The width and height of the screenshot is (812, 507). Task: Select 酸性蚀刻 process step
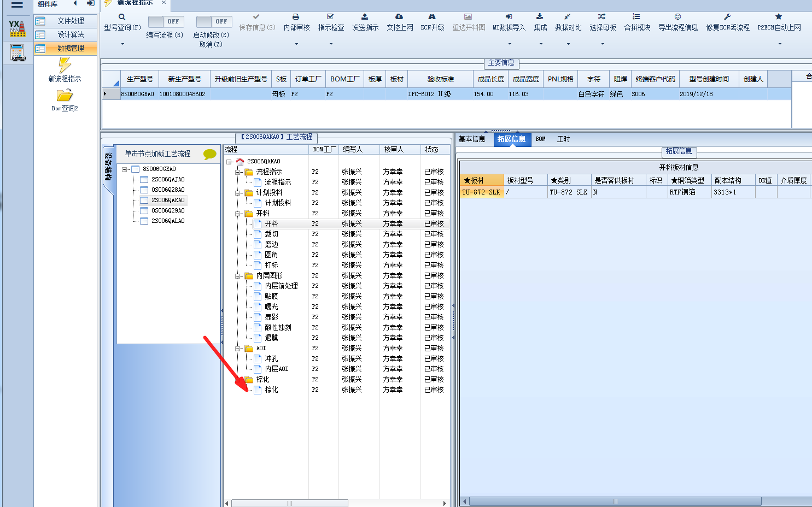click(278, 328)
